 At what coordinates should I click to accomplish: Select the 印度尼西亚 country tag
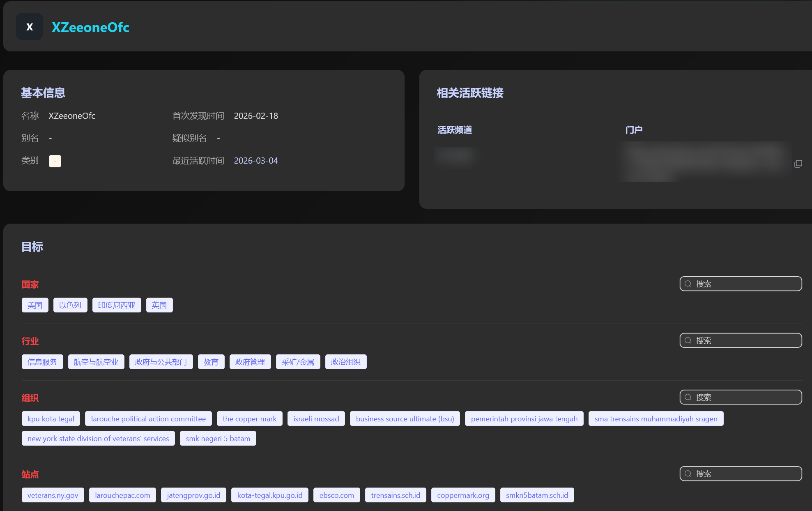pos(117,305)
